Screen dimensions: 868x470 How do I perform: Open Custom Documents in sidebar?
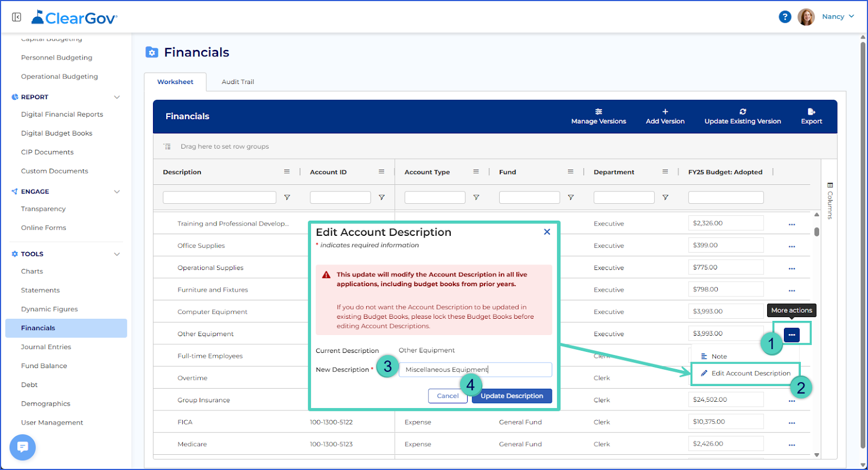(54, 171)
